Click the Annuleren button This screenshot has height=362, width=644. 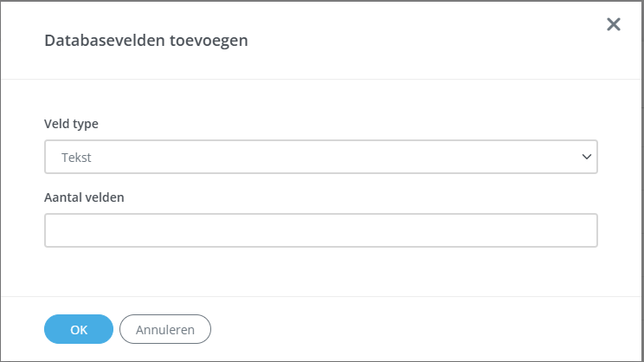point(165,329)
